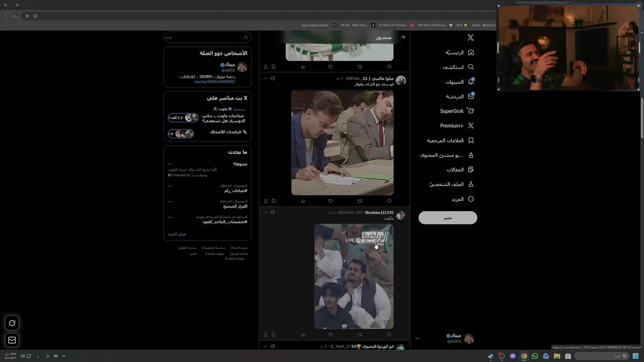Open التنبيهات notifications page
Screen dimensions: 644x362
460,81
